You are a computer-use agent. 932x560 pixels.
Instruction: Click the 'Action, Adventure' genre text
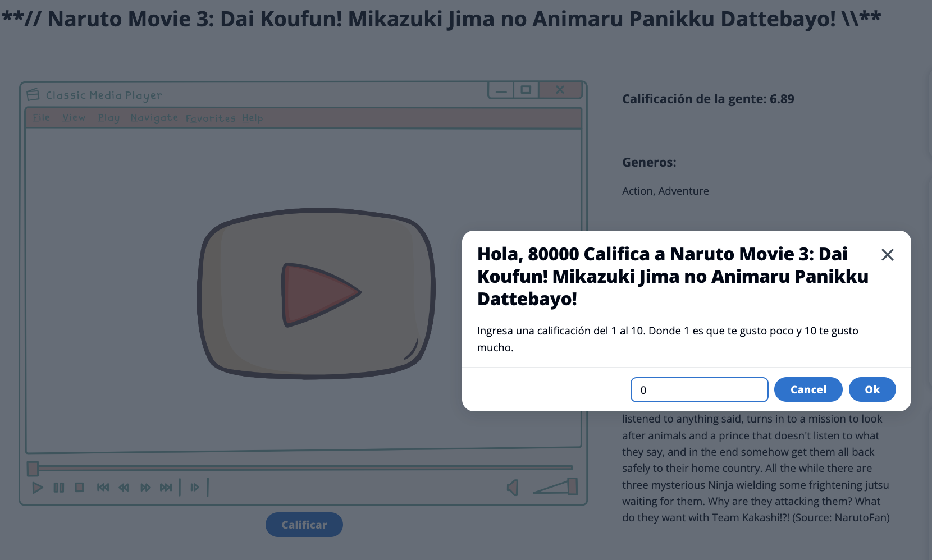(665, 191)
